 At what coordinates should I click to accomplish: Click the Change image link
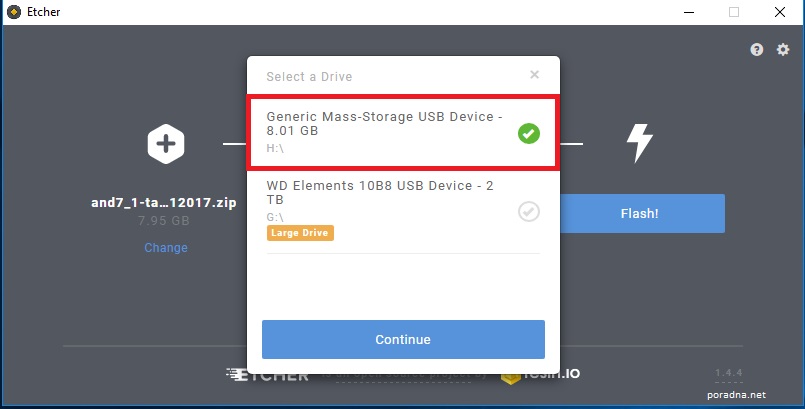[x=166, y=247]
